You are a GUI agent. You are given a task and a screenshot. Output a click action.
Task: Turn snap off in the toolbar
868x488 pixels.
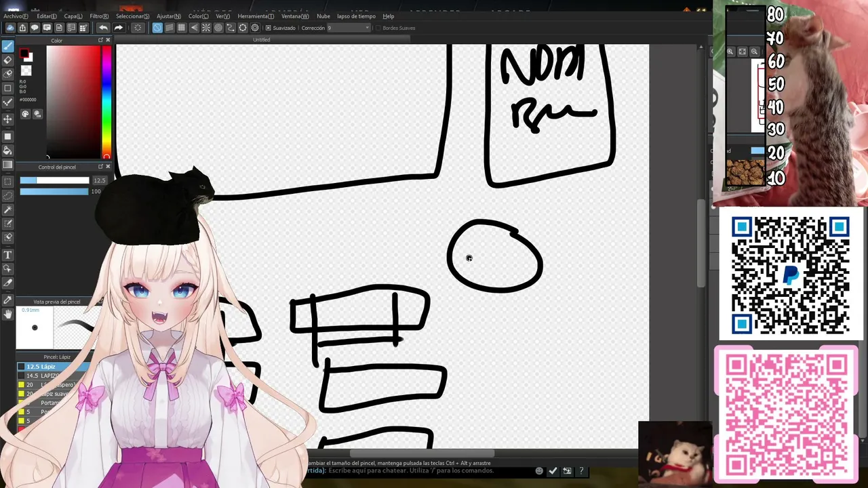pos(157,28)
